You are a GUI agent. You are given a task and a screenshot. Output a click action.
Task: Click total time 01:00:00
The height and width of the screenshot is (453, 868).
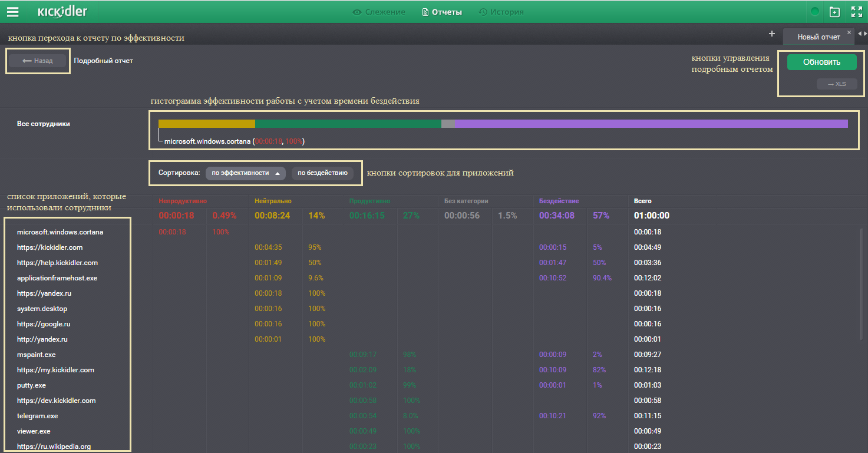pos(652,216)
